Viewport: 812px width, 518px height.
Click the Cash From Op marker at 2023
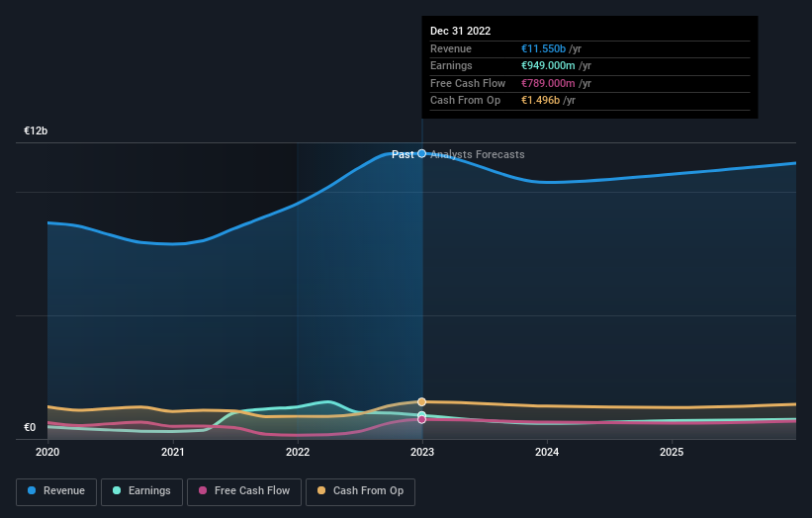(x=422, y=402)
